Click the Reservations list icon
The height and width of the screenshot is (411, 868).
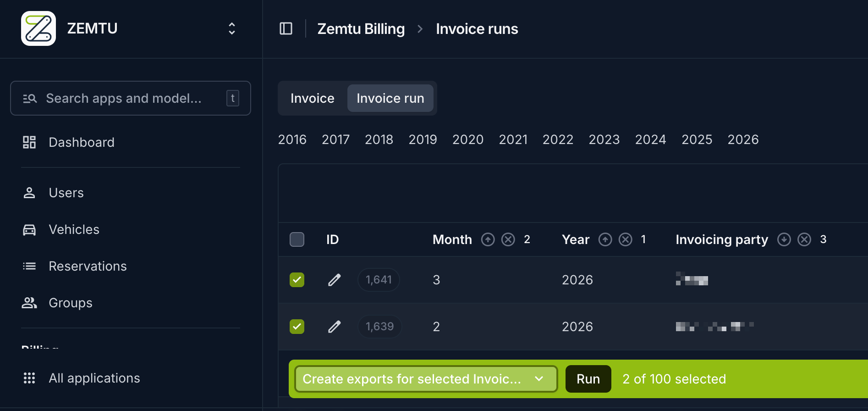coord(29,266)
